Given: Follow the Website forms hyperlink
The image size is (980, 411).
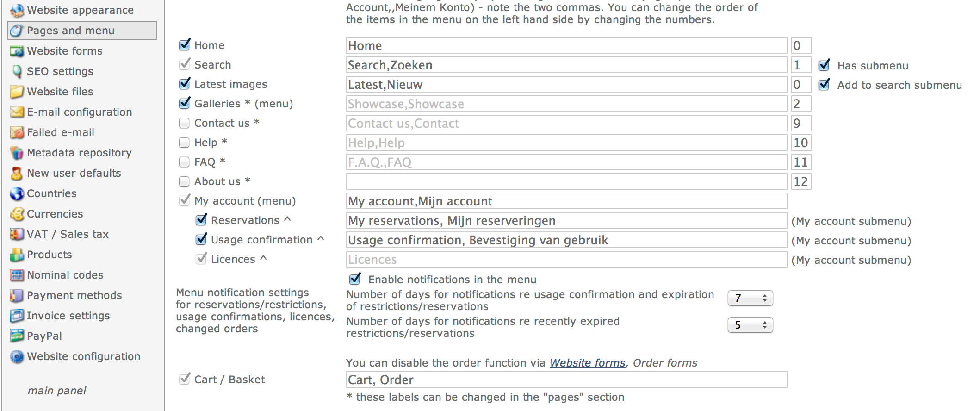Looking at the screenshot, I should coord(587,363).
